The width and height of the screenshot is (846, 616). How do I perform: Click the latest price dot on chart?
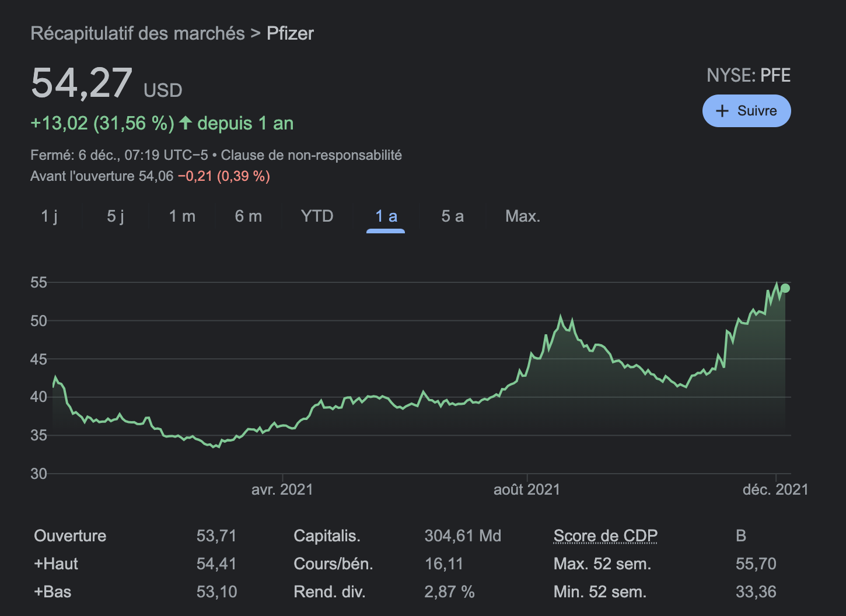[785, 288]
